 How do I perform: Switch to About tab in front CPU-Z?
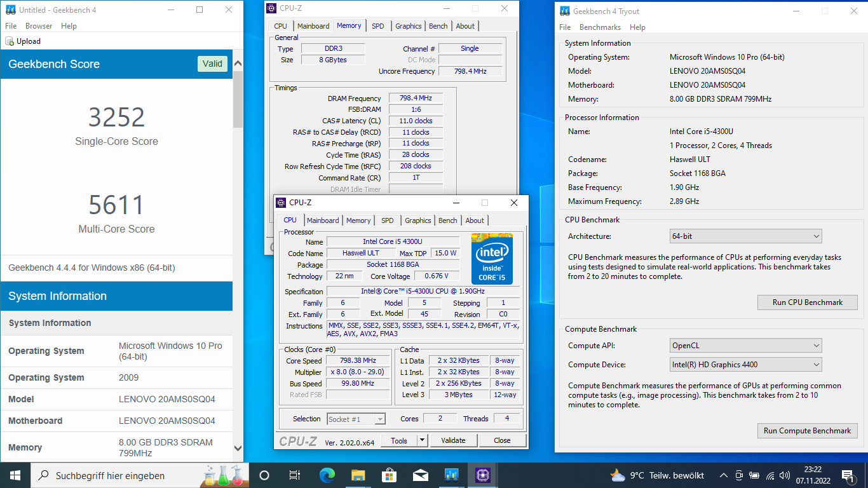pos(475,220)
